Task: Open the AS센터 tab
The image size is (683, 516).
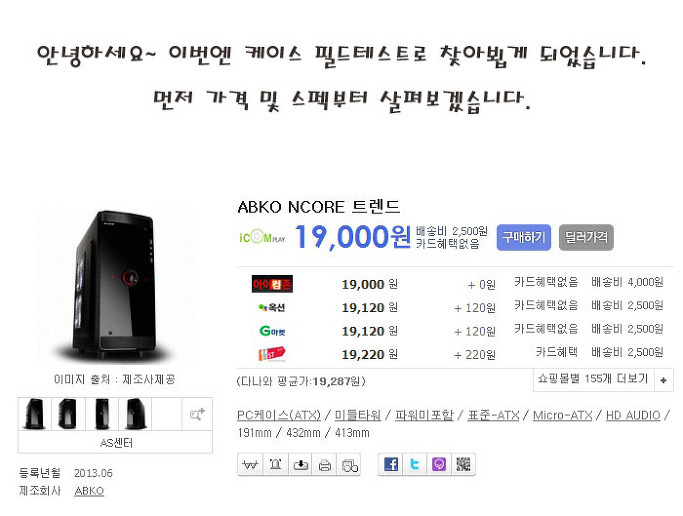Action: point(115,443)
